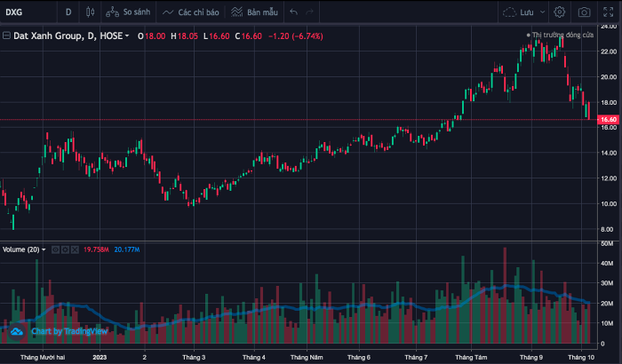
Task: Open chart settings gear icon
Action: pos(559,12)
